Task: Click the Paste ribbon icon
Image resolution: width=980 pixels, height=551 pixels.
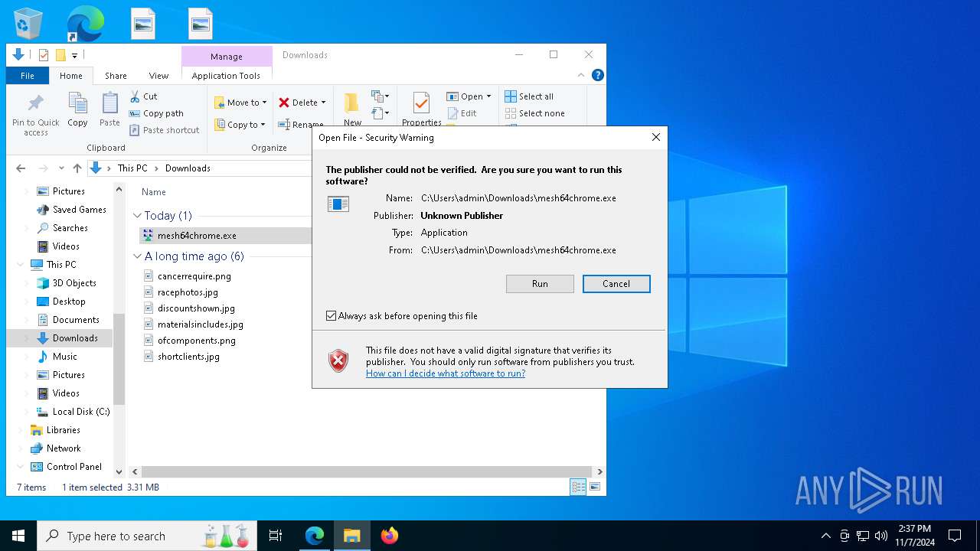Action: [x=109, y=109]
